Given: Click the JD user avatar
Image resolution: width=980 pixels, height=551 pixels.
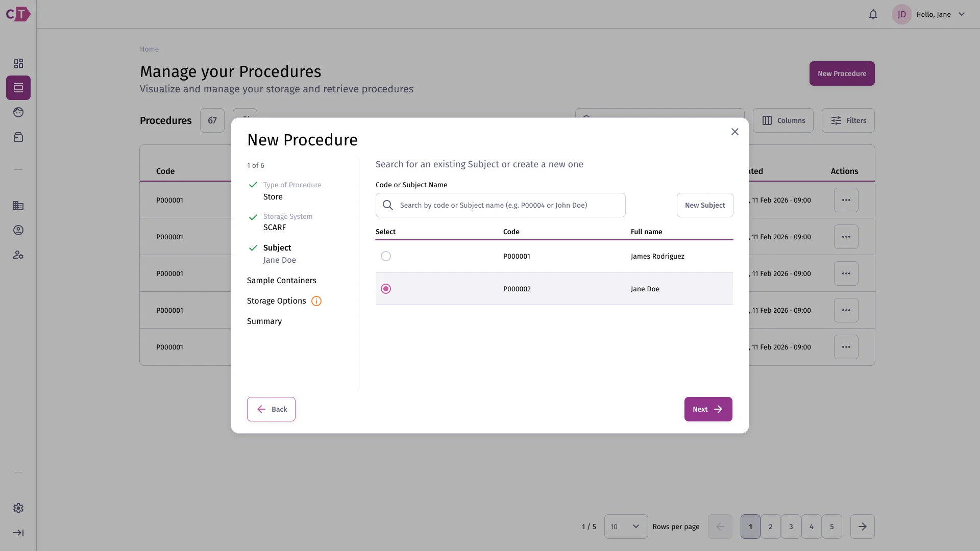Looking at the screenshot, I should tap(902, 14).
